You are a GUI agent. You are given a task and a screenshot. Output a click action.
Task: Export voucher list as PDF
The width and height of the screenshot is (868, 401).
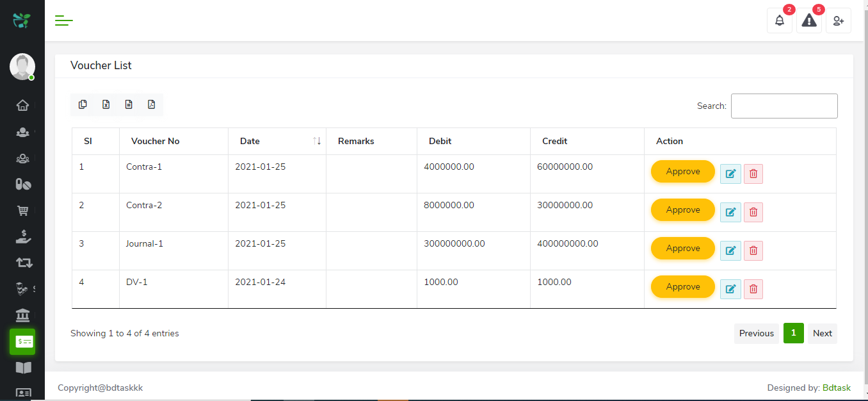(152, 104)
